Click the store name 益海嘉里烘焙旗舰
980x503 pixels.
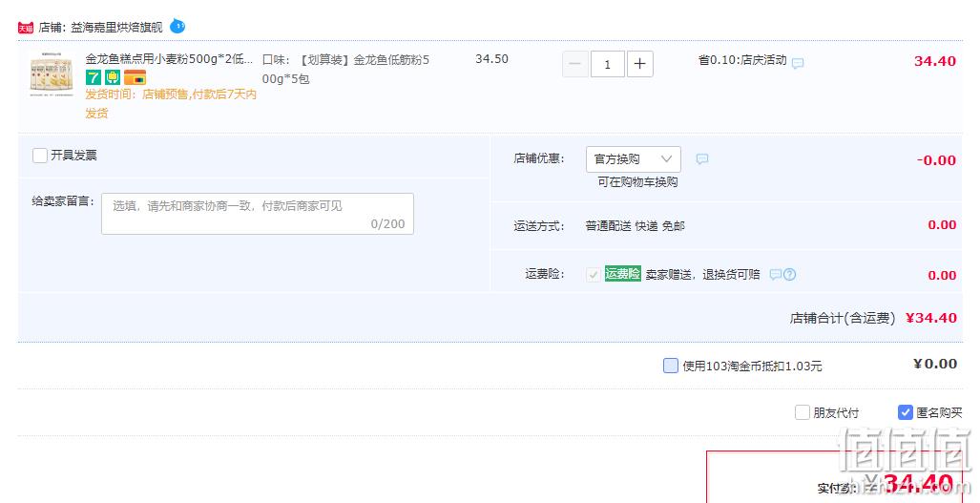[x=116, y=28]
